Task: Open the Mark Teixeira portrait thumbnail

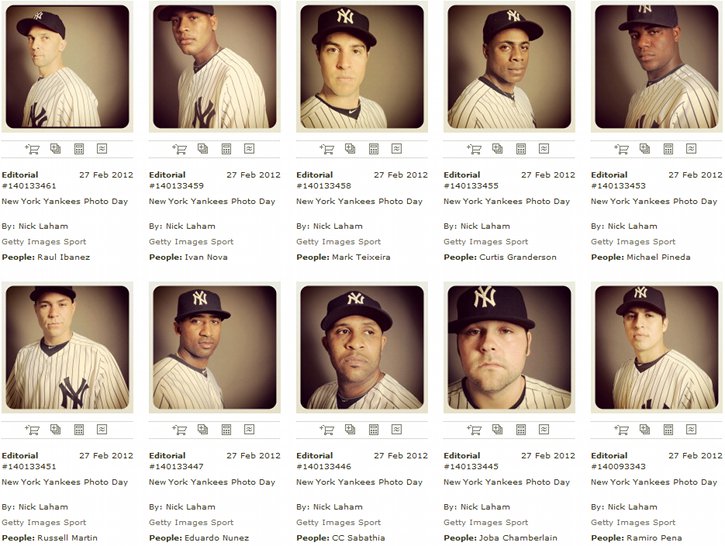Action: pos(362,67)
